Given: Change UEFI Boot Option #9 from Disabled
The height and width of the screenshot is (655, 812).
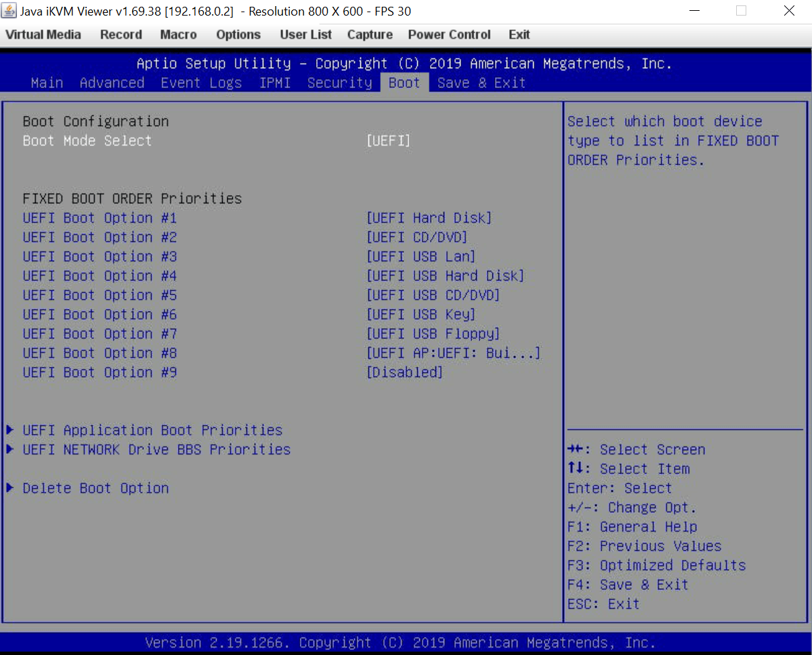Looking at the screenshot, I should pos(404,372).
